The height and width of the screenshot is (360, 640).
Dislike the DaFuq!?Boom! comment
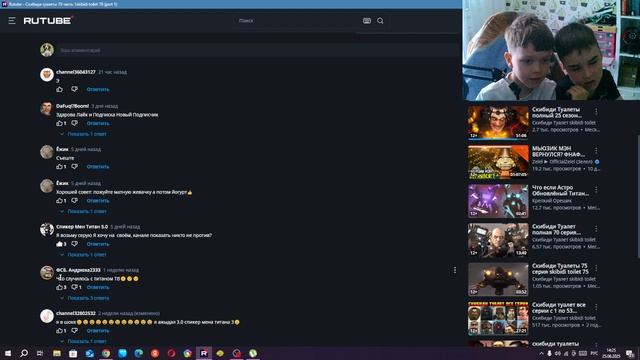click(x=74, y=123)
